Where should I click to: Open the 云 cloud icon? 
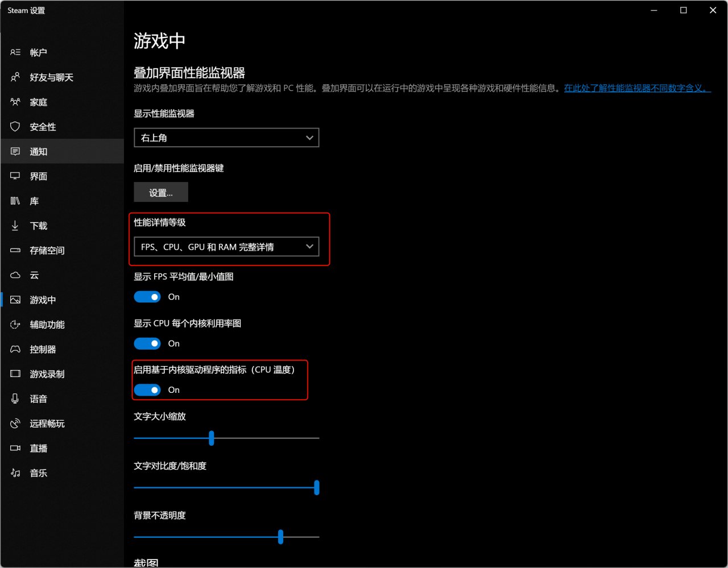(15, 275)
